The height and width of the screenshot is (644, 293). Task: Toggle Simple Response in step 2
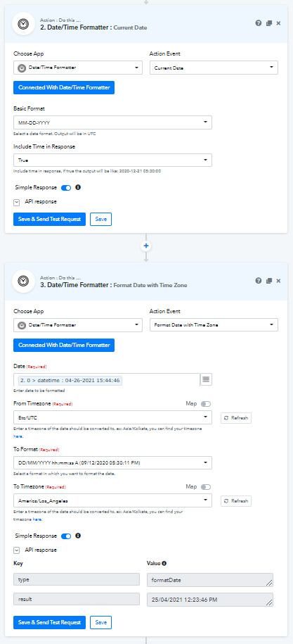(x=66, y=188)
